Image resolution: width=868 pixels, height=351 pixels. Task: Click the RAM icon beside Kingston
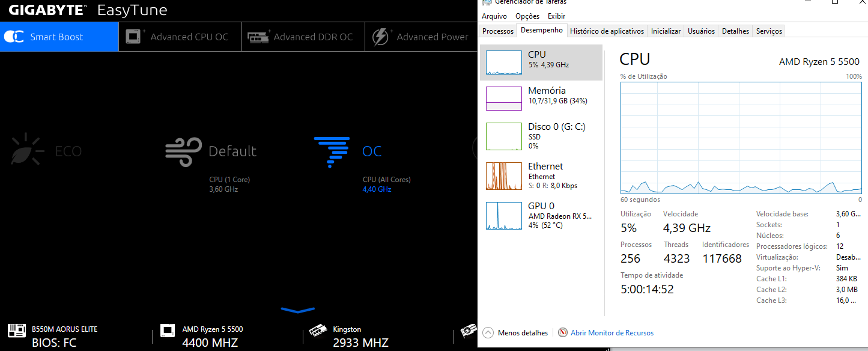[x=318, y=331]
